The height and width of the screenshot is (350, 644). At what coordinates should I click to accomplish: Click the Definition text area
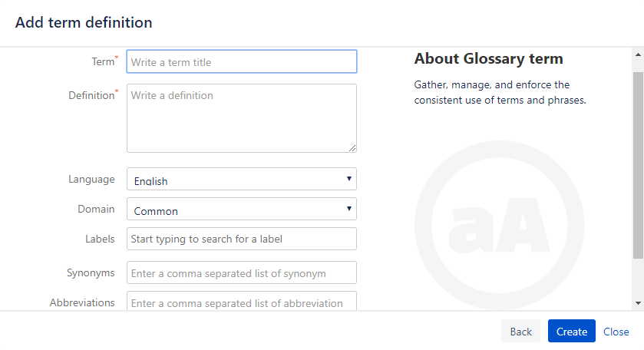[241, 118]
